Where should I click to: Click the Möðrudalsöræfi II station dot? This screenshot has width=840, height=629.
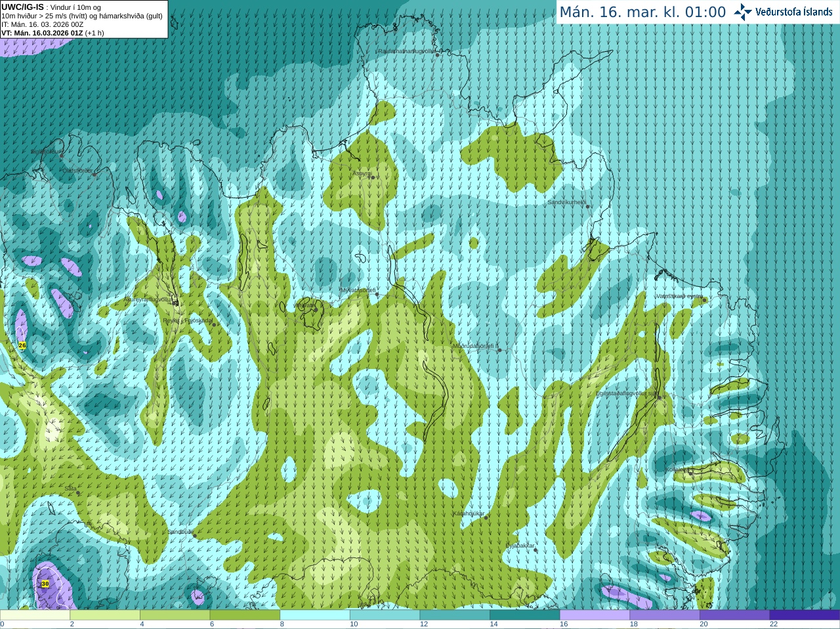[499, 350]
